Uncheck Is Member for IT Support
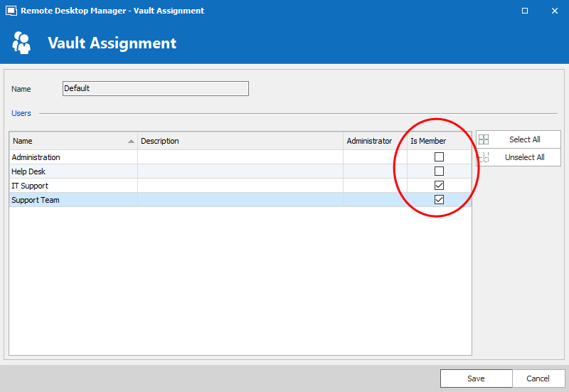 (x=439, y=186)
